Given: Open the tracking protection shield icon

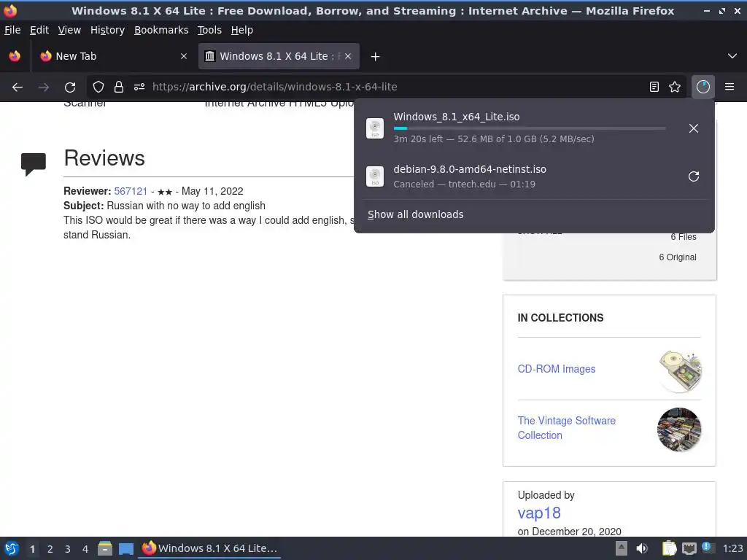Looking at the screenshot, I should 98,87.
